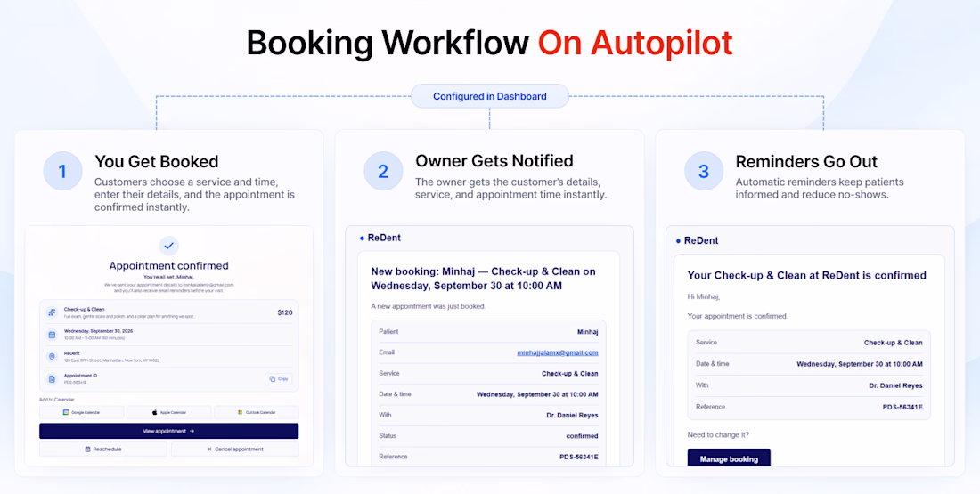
Task: Open the View appointment button
Action: [x=168, y=431]
